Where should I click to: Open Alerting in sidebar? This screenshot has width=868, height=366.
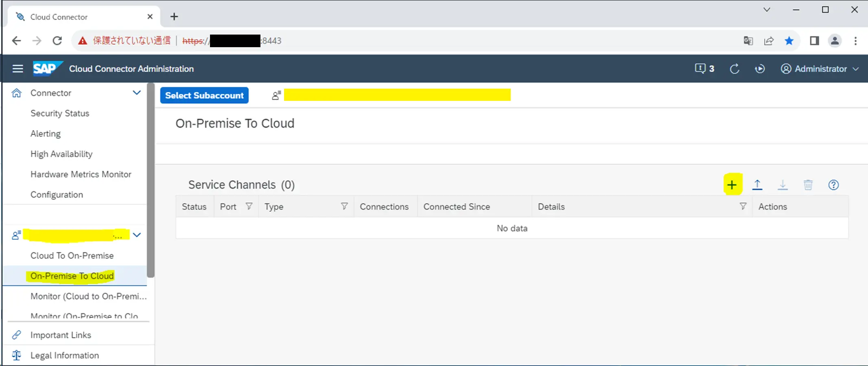click(46, 133)
